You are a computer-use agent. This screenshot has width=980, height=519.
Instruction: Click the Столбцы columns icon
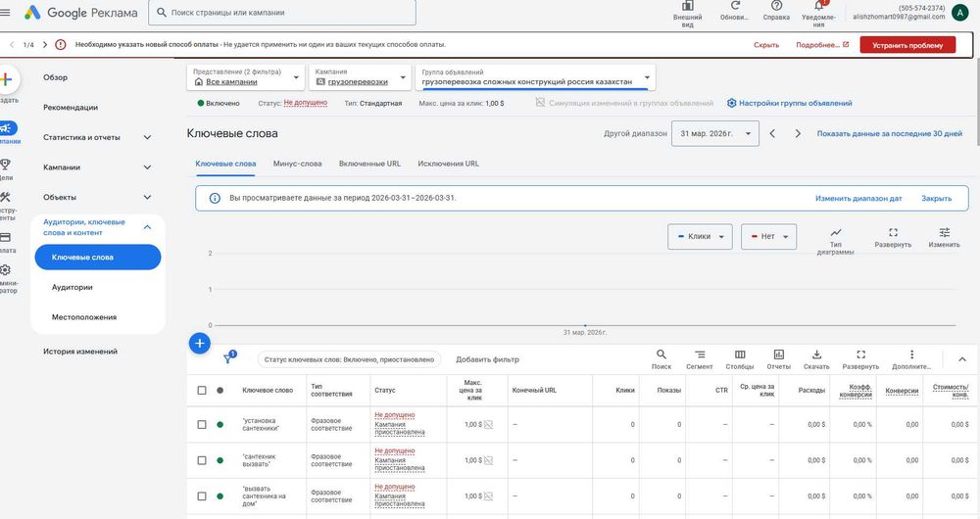pos(740,354)
